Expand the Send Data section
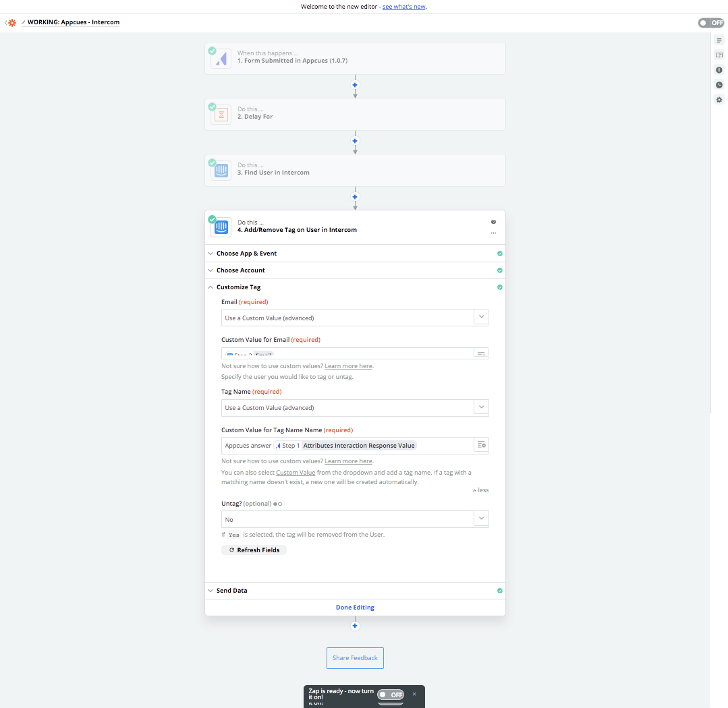728x708 pixels. point(355,591)
